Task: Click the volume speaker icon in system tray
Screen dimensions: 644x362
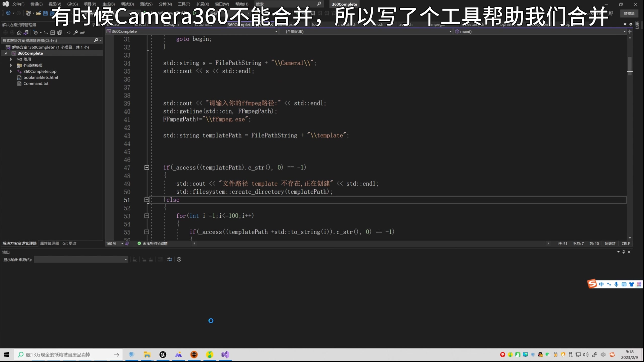Action: [x=586, y=355]
